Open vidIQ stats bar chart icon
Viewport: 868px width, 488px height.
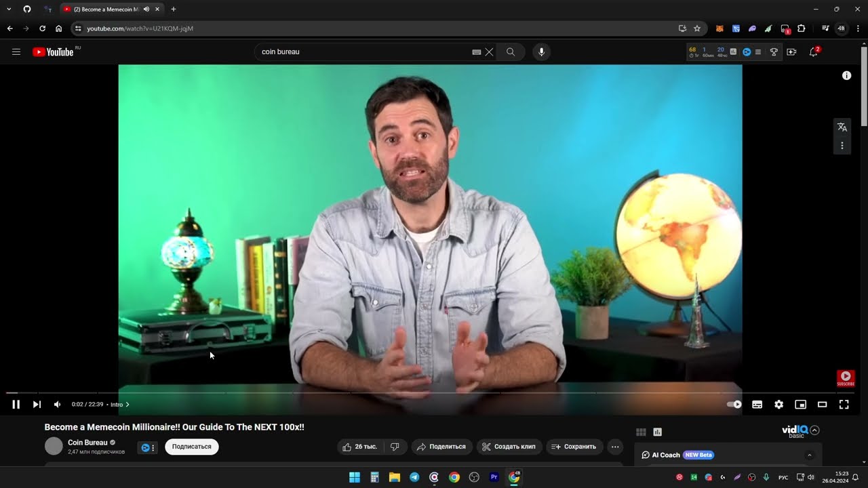[733, 52]
